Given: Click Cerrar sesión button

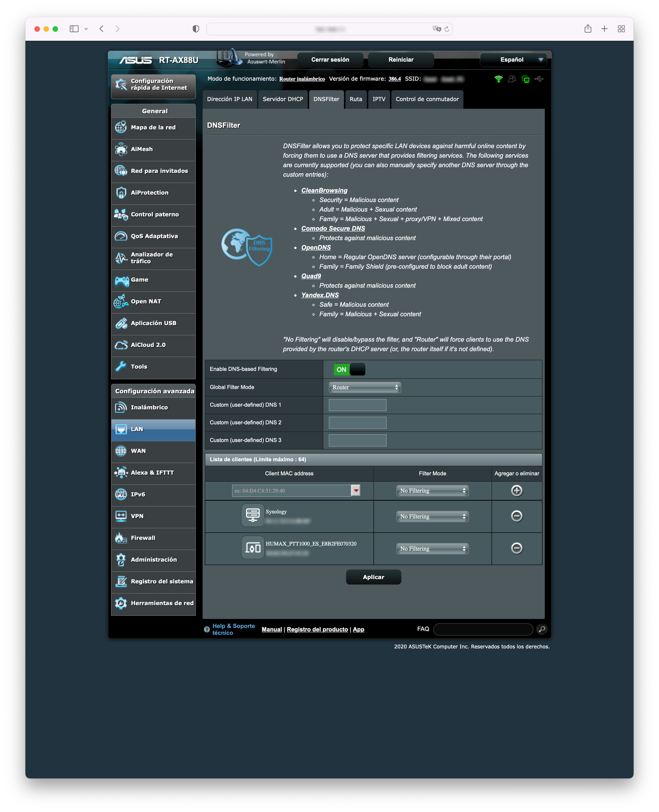Looking at the screenshot, I should point(330,60).
